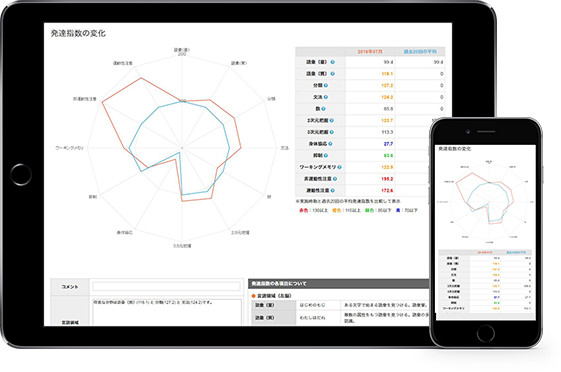Click radar chart axis label 語彙(量) at top
This screenshot has height=372, width=561.
(x=182, y=50)
